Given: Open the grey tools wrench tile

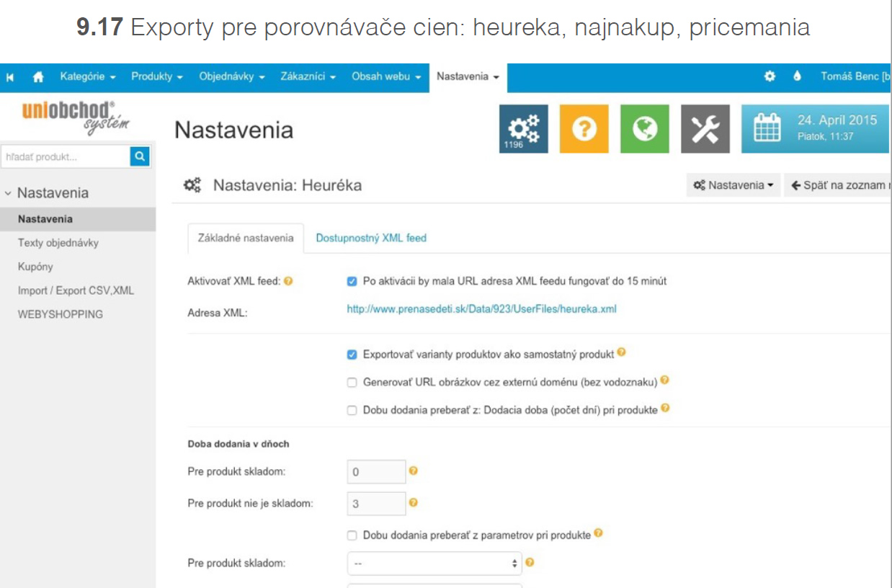Looking at the screenshot, I should point(705,129).
